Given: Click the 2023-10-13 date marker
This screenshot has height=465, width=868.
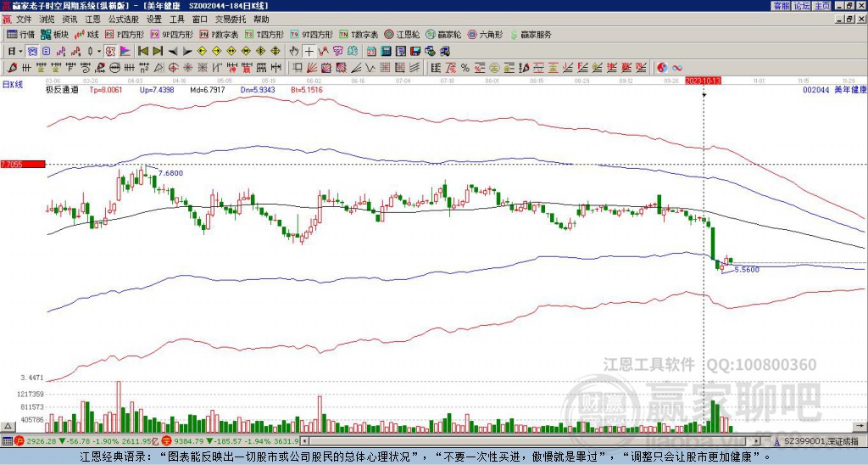Looking at the screenshot, I should [x=703, y=81].
